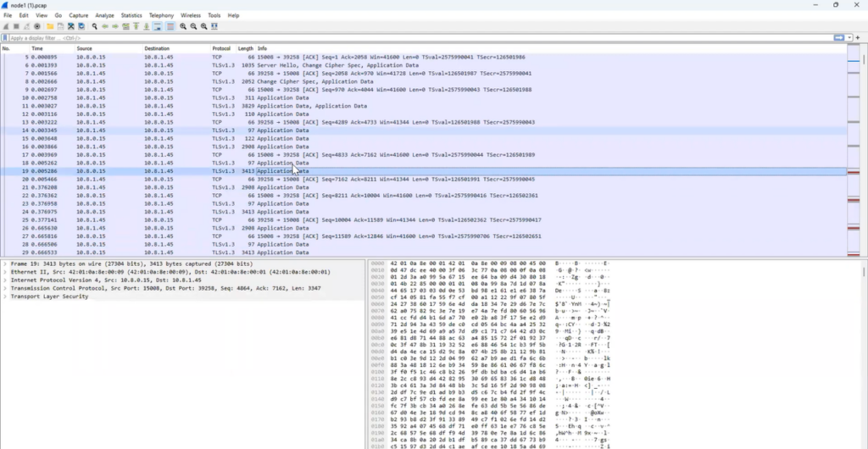Select packet 14 at time 0.003345

coord(424,130)
